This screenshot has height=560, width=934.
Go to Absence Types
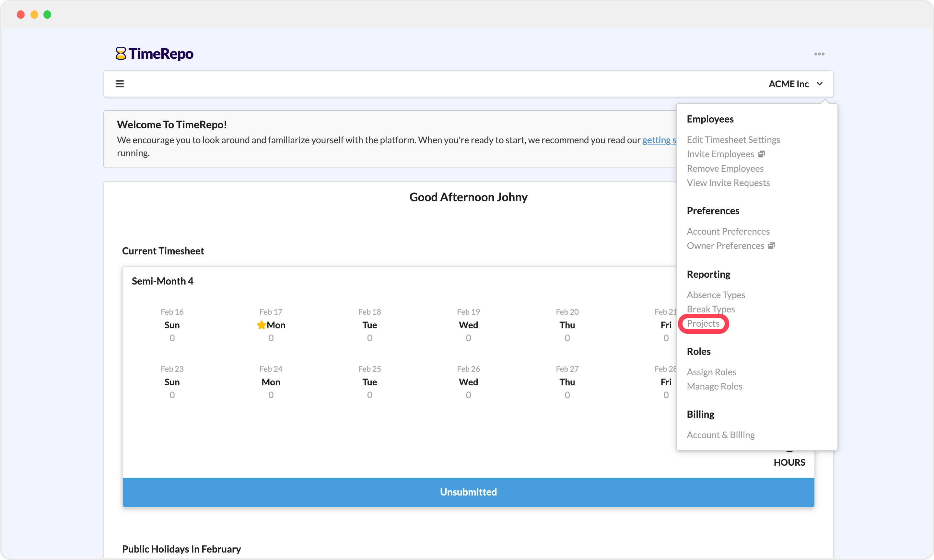click(x=716, y=295)
